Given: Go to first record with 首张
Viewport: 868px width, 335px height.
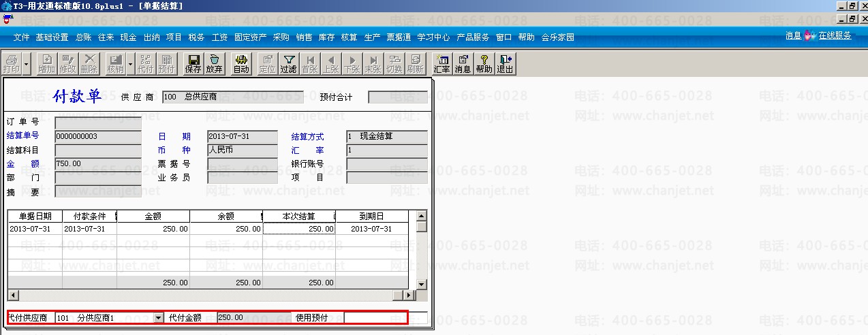Looking at the screenshot, I should pyautogui.click(x=310, y=63).
